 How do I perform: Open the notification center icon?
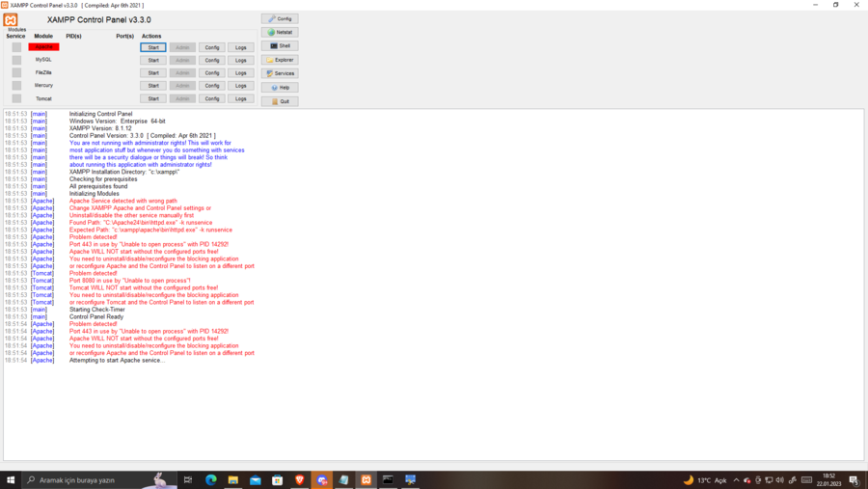[x=854, y=480]
